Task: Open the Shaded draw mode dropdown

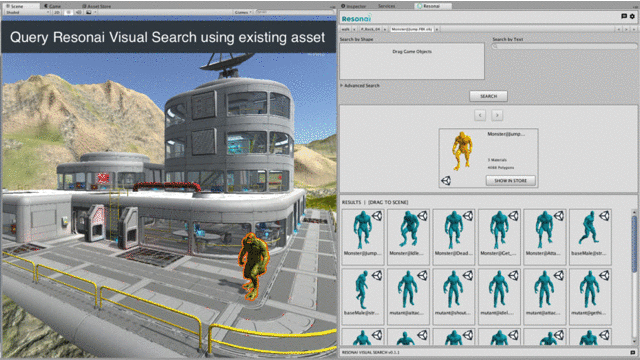Action: [27, 12]
